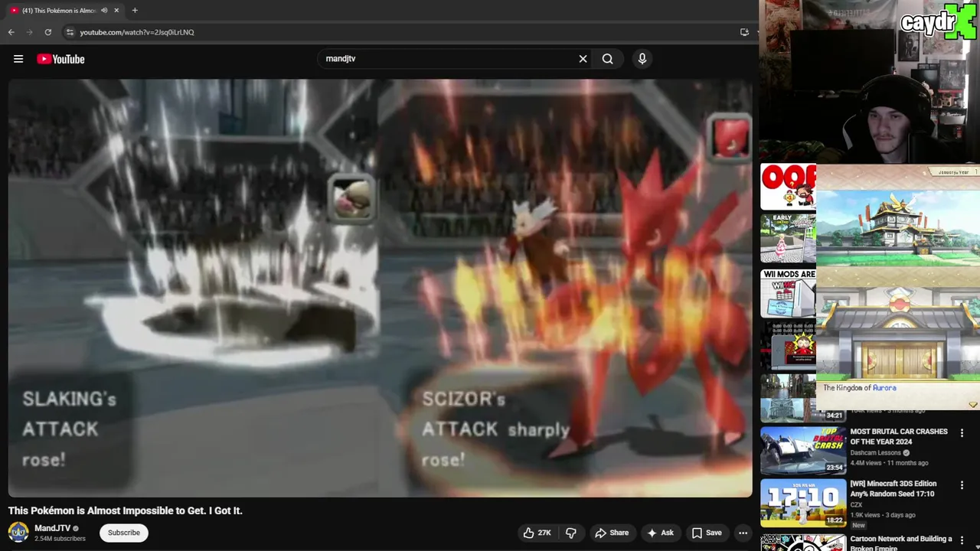
Task: Dislike the video
Action: (x=571, y=533)
